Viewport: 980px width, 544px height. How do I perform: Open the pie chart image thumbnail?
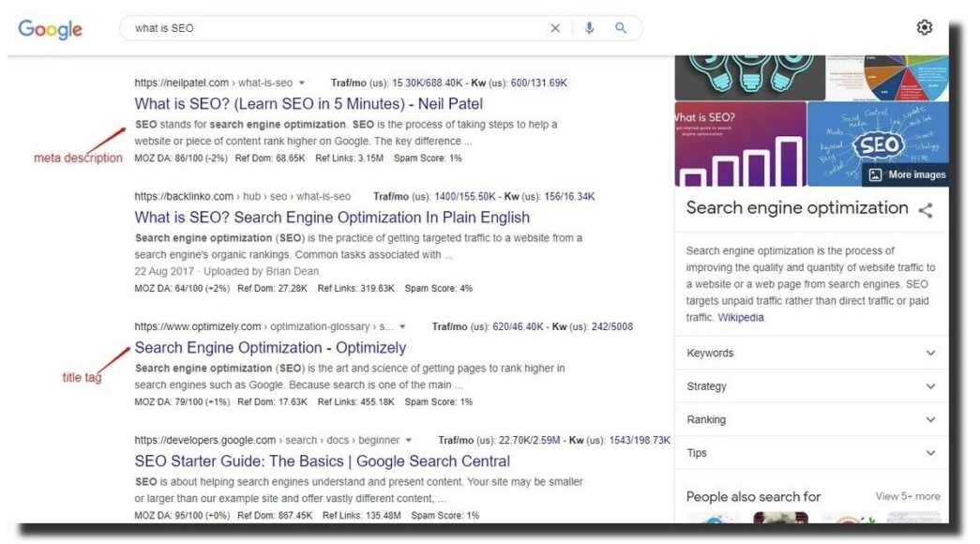[x=887, y=78]
